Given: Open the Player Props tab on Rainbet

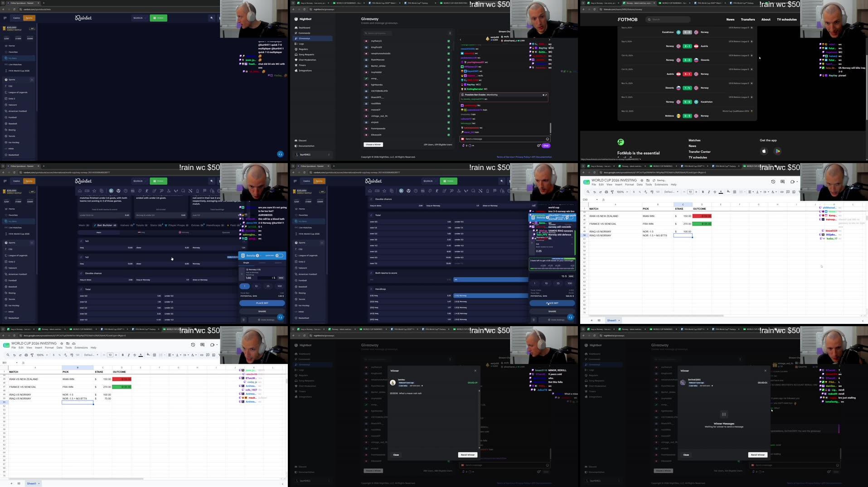Looking at the screenshot, I should click(177, 225).
